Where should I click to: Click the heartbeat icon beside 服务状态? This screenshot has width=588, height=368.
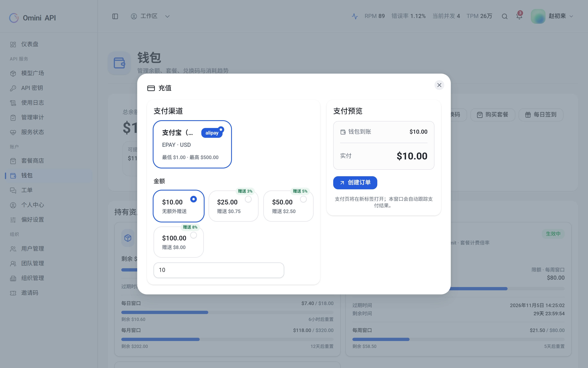pos(13,132)
